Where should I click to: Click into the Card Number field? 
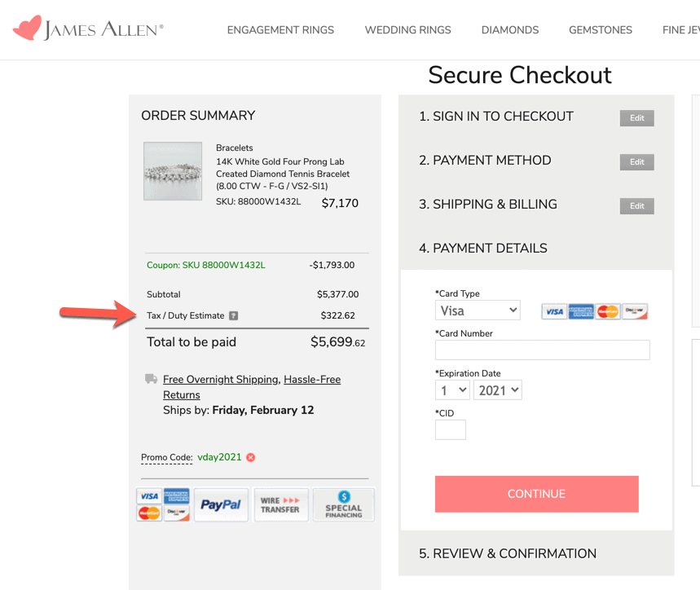pos(542,350)
